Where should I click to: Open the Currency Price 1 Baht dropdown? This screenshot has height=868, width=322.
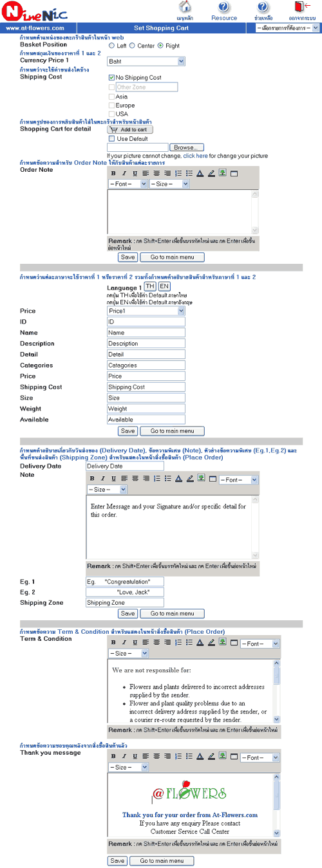tap(146, 61)
